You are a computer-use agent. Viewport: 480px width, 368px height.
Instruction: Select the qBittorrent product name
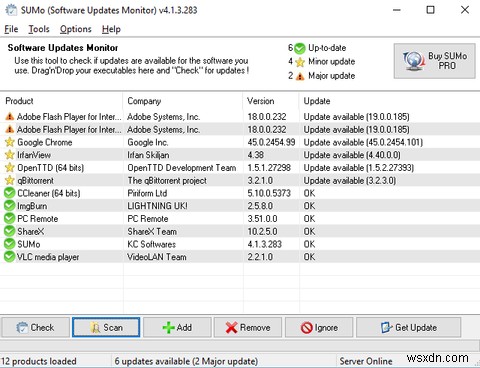coord(35,180)
